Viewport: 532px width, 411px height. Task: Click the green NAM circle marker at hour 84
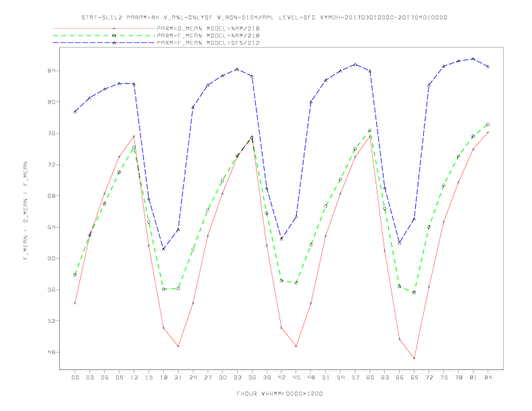(488, 124)
